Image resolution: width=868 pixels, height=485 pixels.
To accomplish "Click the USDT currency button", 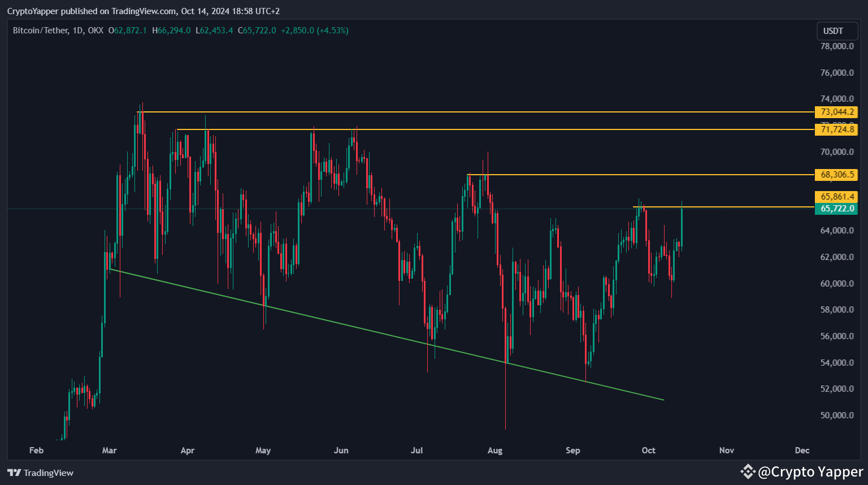I will point(836,31).
